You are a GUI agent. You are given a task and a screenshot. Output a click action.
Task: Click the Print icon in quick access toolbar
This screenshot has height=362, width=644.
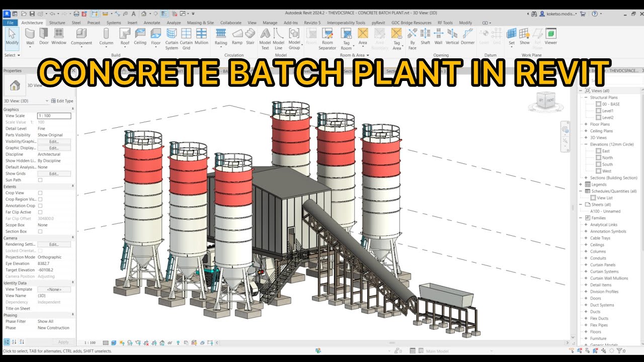point(76,14)
